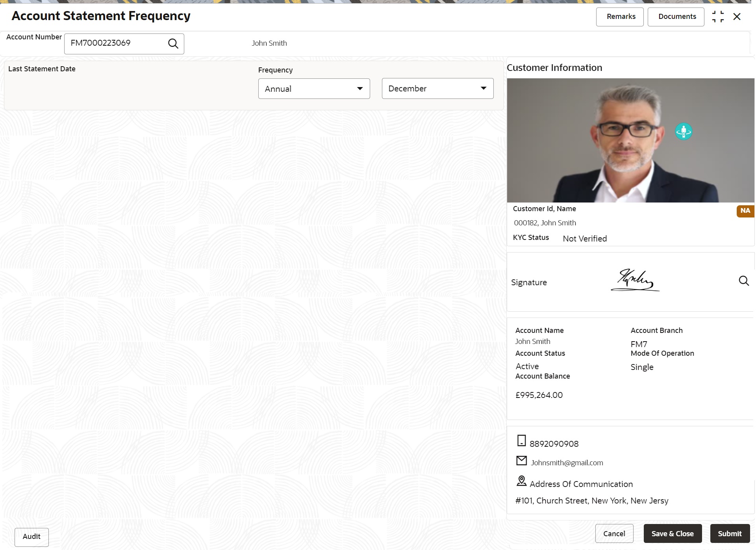756x550 pixels.
Task: Click the email envelope icon
Action: (521, 461)
